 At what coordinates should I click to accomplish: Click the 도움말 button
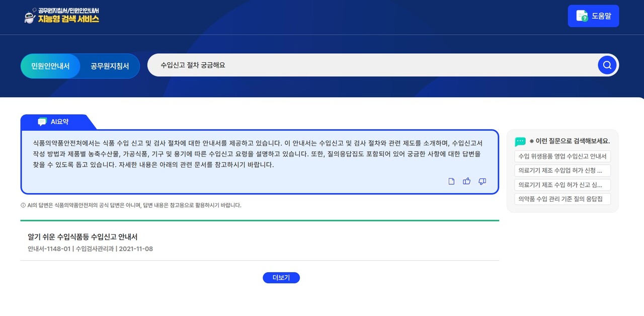tap(593, 16)
